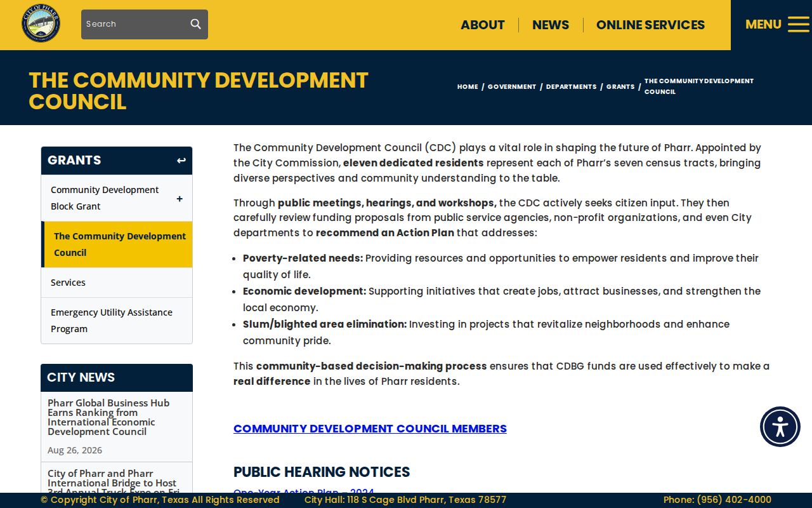The height and width of the screenshot is (508, 812).
Task: Open Community Development Council Members link
Action: 370,429
